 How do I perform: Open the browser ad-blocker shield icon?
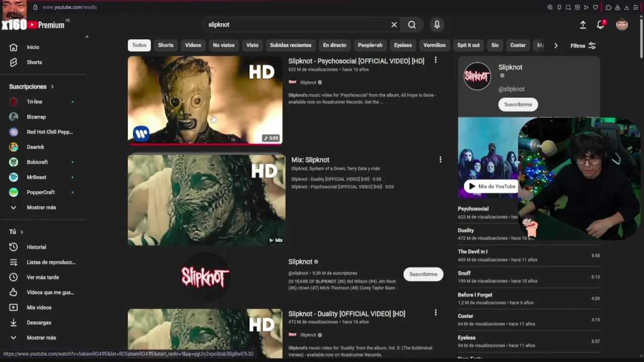577,7
